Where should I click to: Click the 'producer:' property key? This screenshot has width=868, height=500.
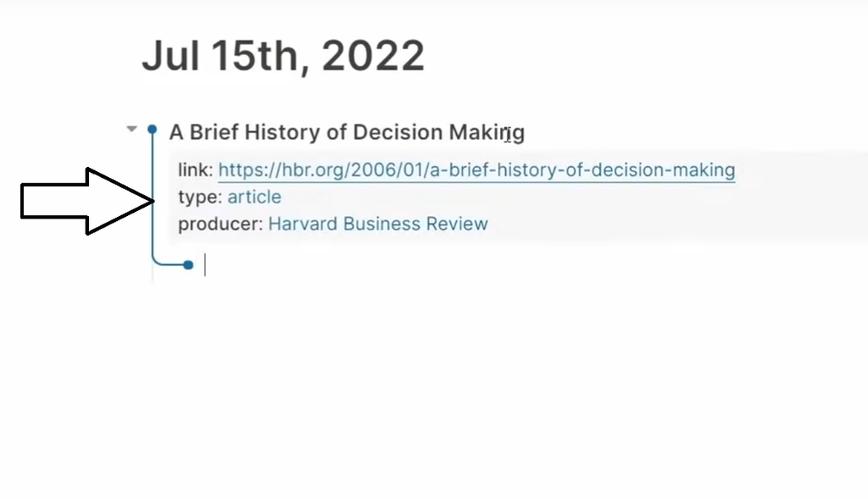click(x=220, y=225)
